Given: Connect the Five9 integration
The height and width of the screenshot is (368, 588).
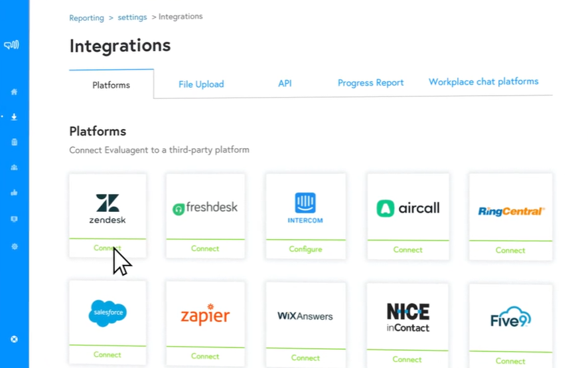Looking at the screenshot, I should coord(510,361).
